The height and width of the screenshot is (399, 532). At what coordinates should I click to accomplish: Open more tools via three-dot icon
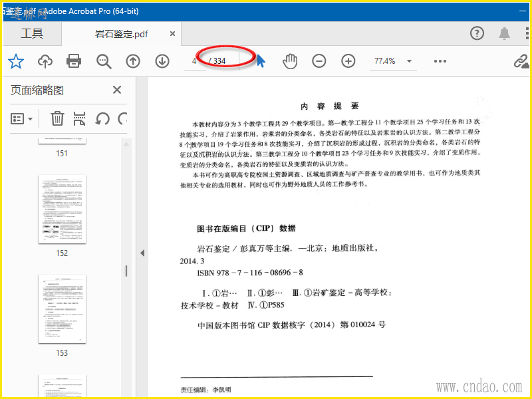[440, 61]
